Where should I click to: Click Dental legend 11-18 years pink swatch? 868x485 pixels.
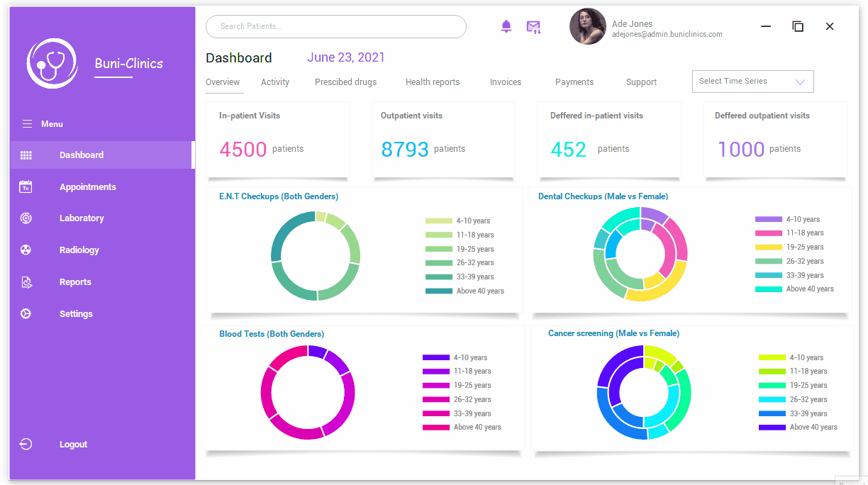point(769,233)
